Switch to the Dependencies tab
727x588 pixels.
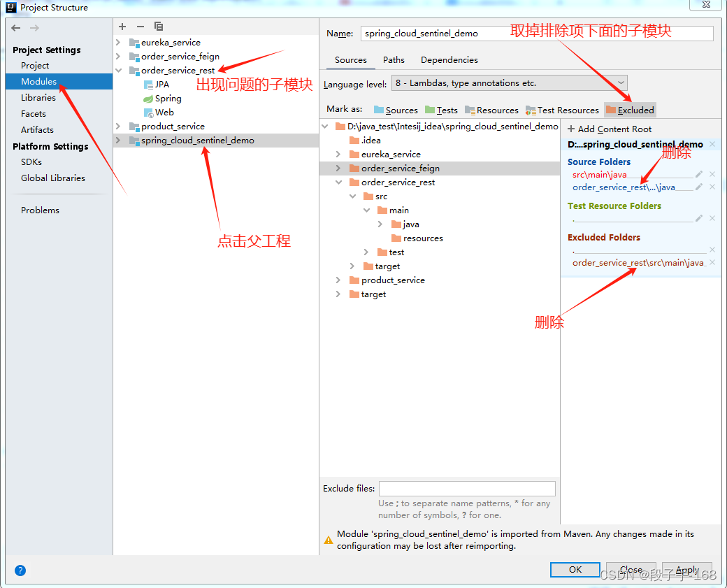449,60
